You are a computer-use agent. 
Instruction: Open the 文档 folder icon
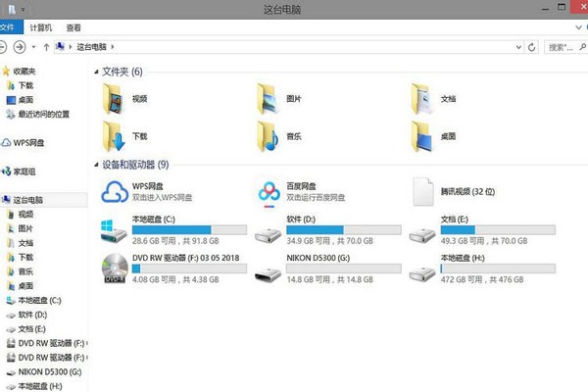(422, 99)
